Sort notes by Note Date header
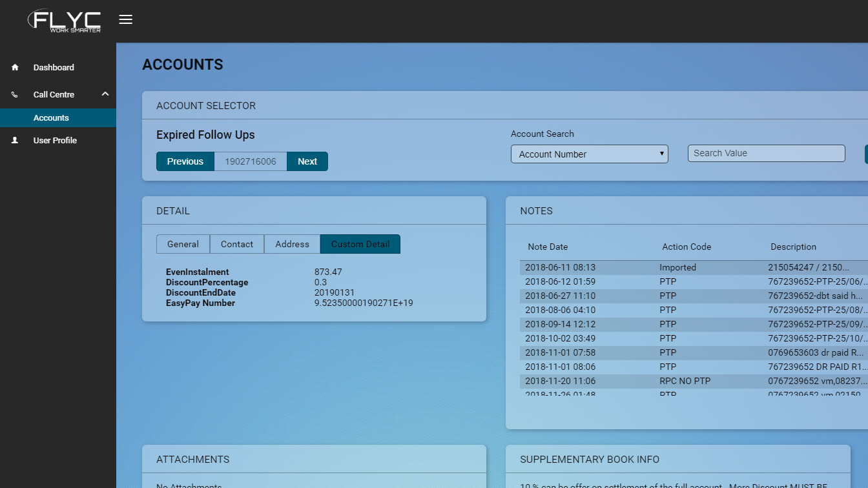This screenshot has width=868, height=488. click(x=548, y=247)
